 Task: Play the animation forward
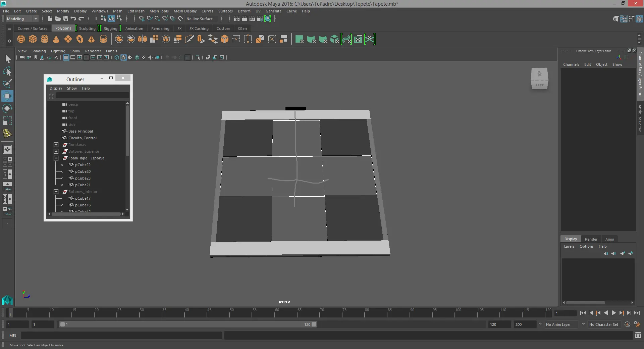[613, 313]
